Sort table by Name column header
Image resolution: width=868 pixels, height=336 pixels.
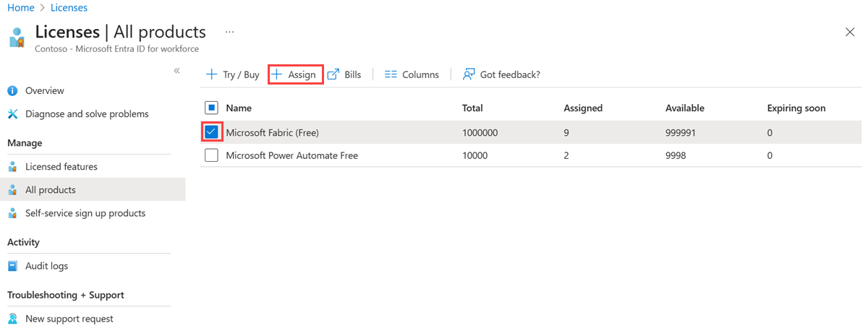(x=239, y=108)
